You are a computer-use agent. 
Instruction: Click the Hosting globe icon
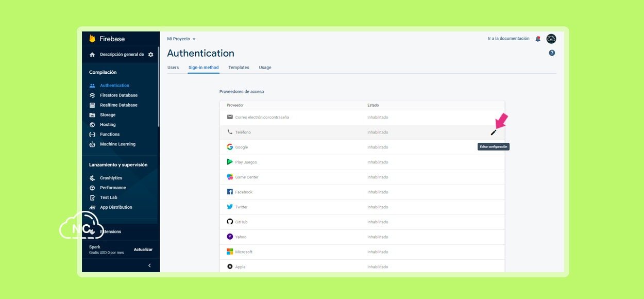(92, 125)
